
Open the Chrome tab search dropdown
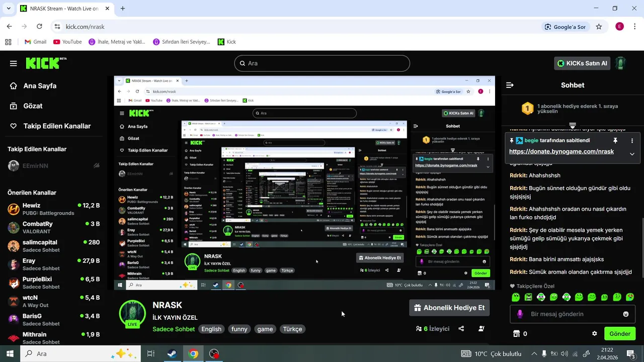[x=8, y=9]
